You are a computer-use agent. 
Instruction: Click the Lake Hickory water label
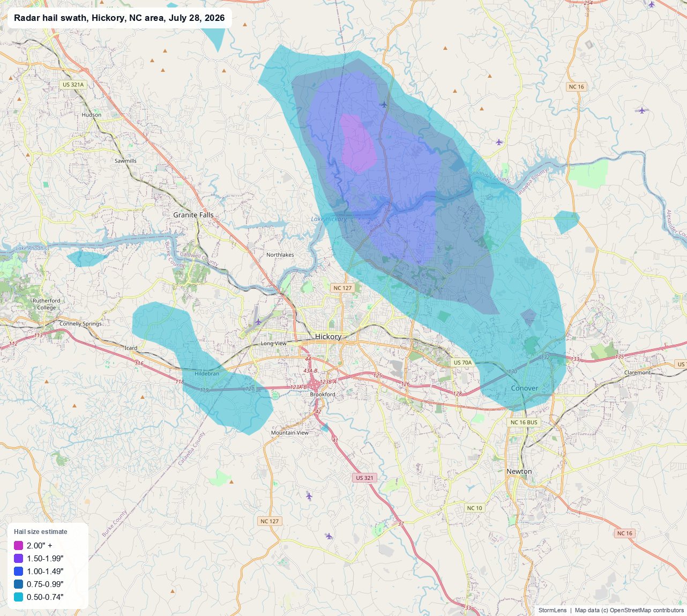(329, 219)
